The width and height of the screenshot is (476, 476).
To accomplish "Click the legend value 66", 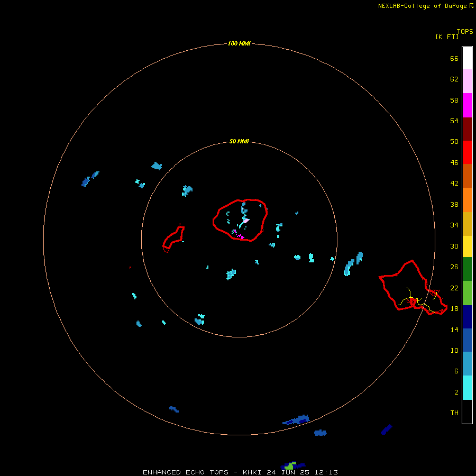I will (454, 59).
